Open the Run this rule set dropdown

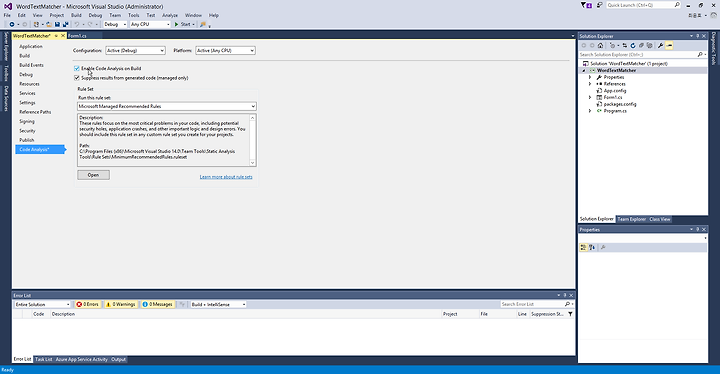point(167,106)
